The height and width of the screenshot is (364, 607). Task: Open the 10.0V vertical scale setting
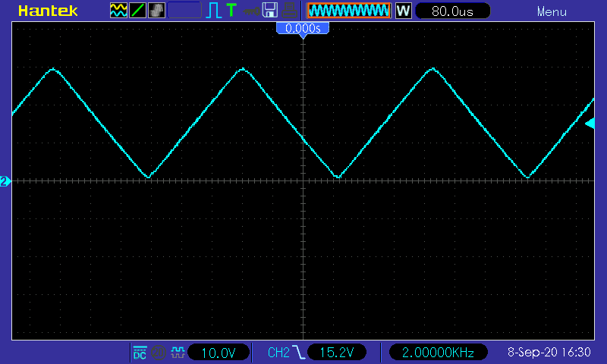pos(219,353)
